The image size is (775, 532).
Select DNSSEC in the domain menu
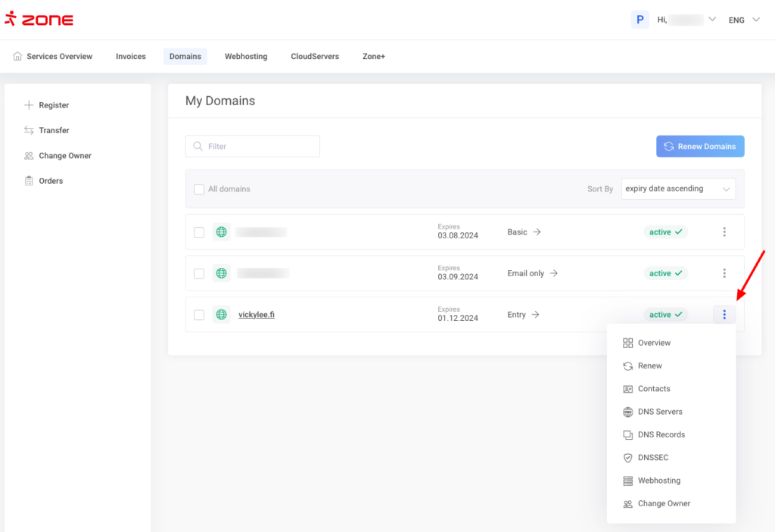click(652, 458)
